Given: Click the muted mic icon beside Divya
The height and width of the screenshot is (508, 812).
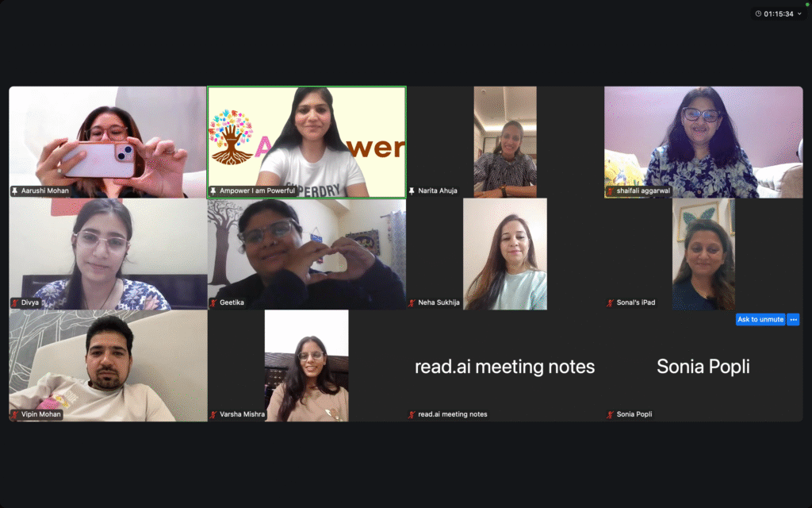Looking at the screenshot, I should (x=14, y=302).
